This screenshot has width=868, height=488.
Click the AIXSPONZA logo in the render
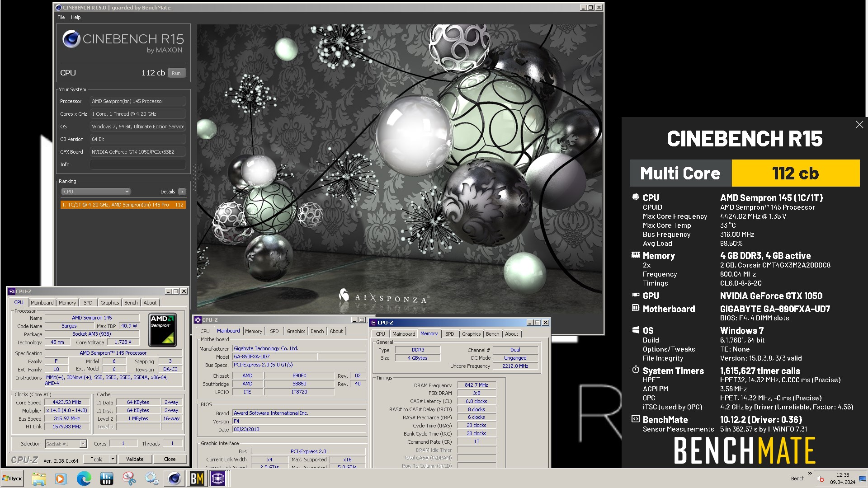pyautogui.click(x=384, y=296)
